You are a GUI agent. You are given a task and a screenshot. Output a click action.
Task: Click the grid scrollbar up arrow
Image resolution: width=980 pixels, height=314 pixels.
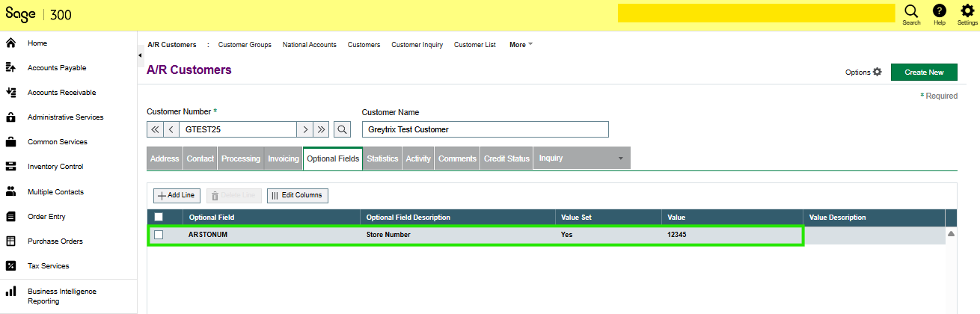pyautogui.click(x=951, y=234)
